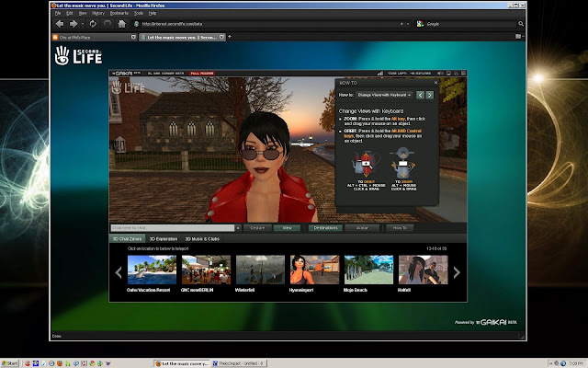Open the File menu

(x=58, y=13)
